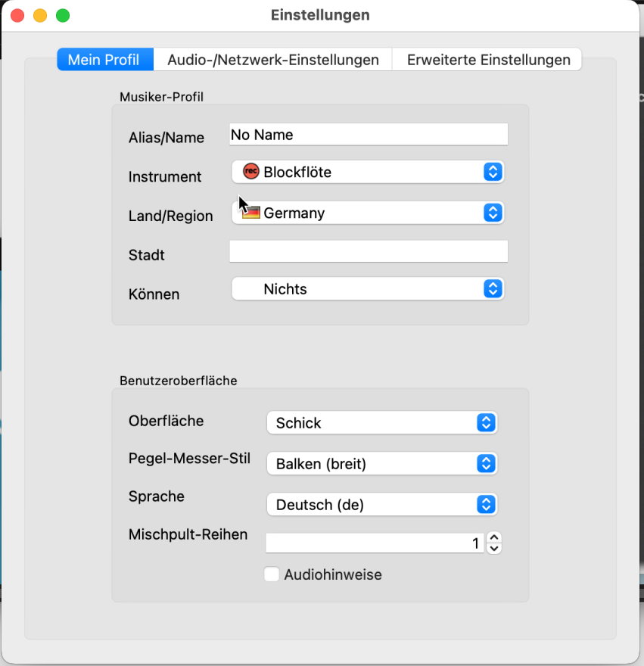
Task: Switch to the Mein Profil tab
Action: [105, 60]
